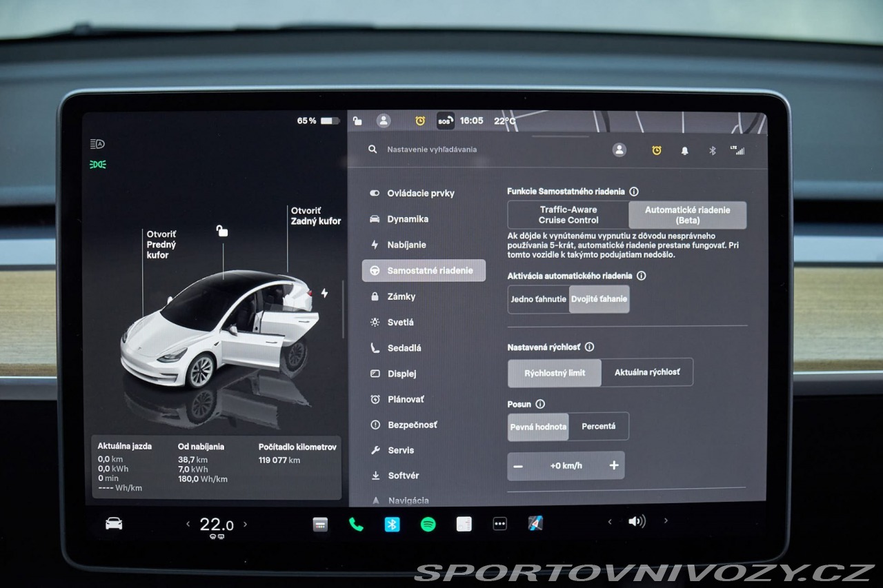Viewport: 883px width, 588px height.
Task: Tap the yellow alarm icon beside SOS
Action: pos(420,121)
